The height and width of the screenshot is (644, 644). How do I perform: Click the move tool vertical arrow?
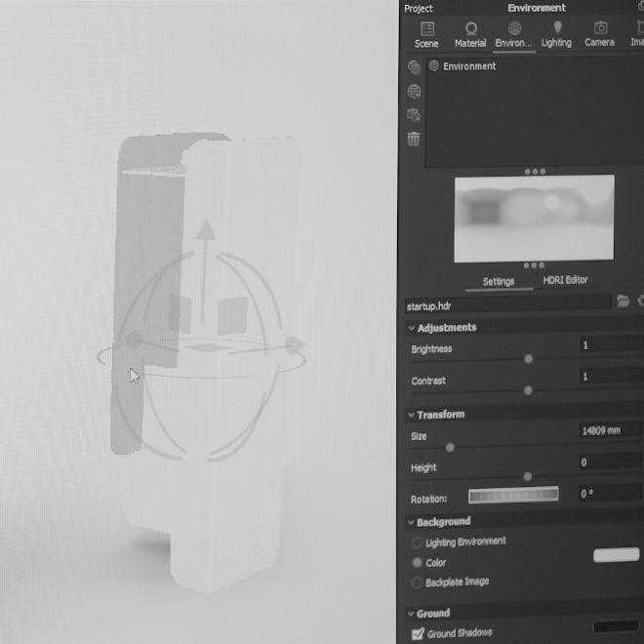point(205,229)
